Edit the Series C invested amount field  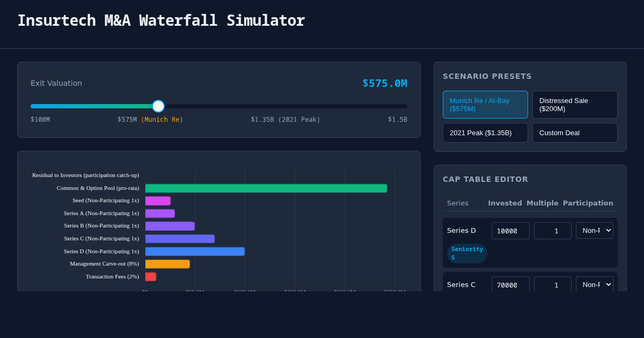[510, 284]
